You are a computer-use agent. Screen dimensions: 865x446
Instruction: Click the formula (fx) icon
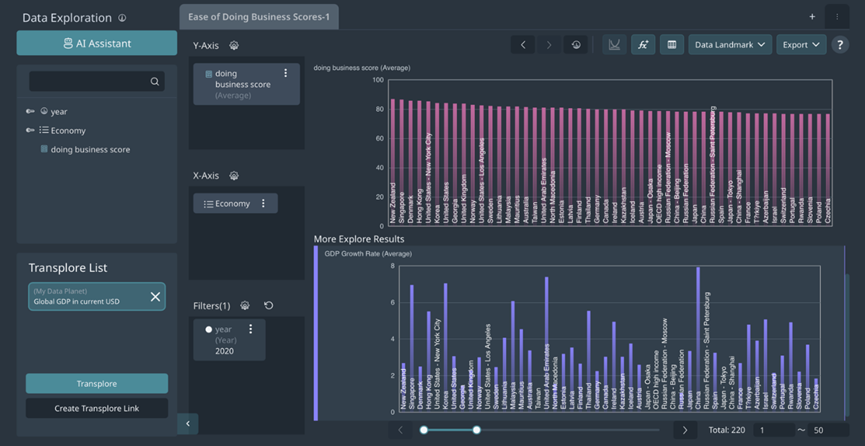tap(642, 45)
